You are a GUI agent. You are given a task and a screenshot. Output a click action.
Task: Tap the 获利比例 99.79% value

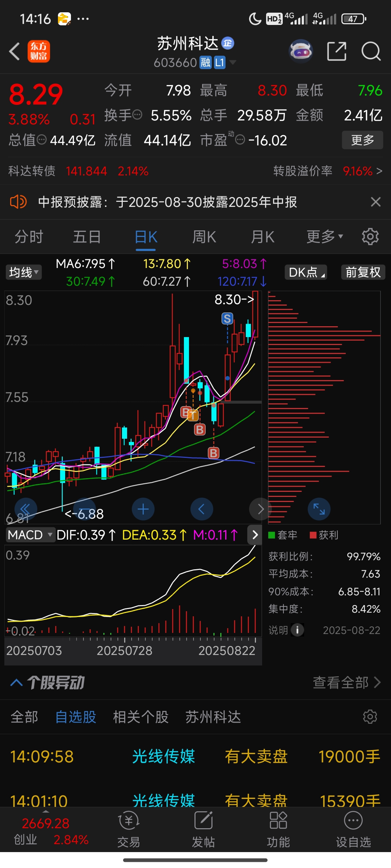coord(363,556)
